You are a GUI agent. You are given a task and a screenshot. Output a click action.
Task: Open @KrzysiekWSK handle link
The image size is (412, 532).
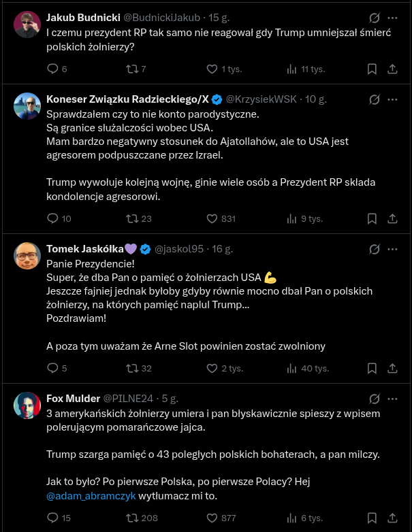click(262, 99)
